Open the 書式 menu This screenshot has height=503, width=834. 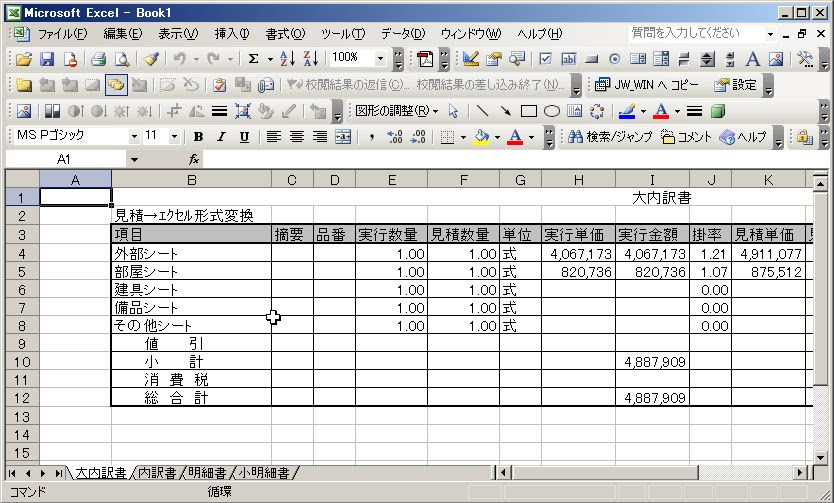click(285, 34)
